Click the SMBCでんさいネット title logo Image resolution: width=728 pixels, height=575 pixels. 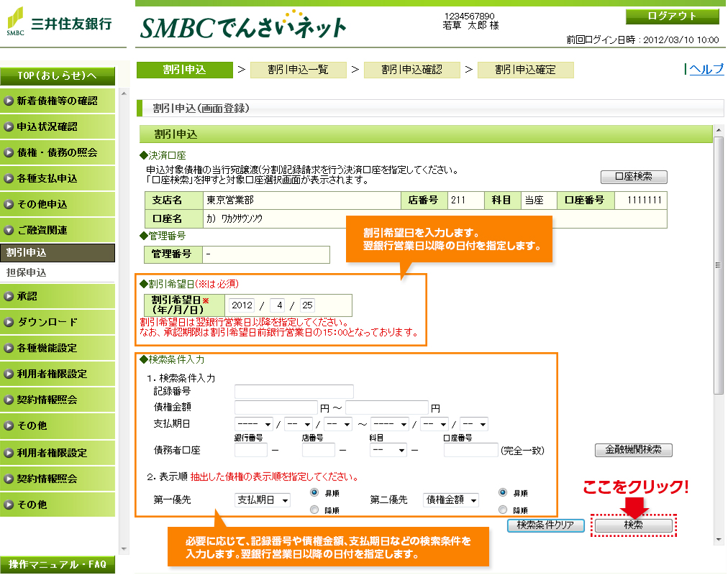pyautogui.click(x=243, y=25)
